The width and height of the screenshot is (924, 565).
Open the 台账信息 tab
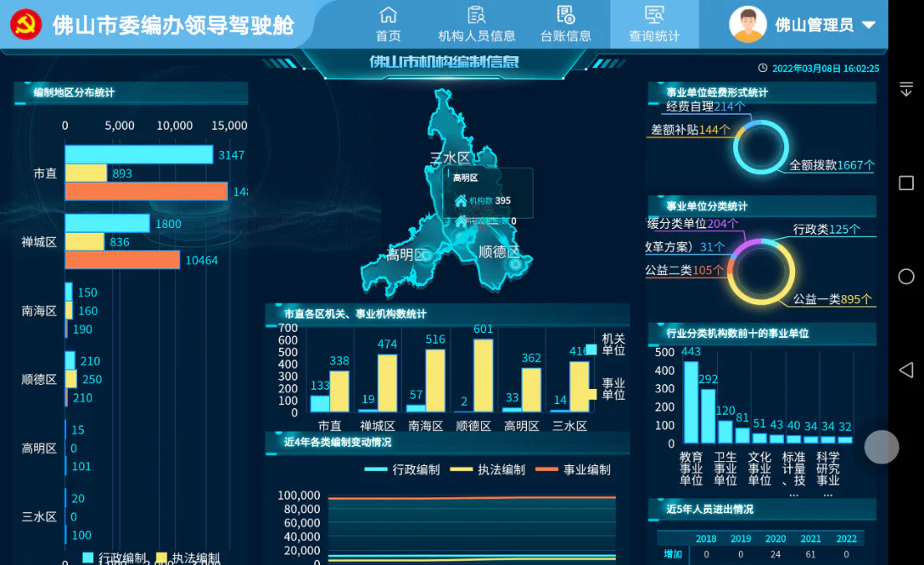pos(565,23)
